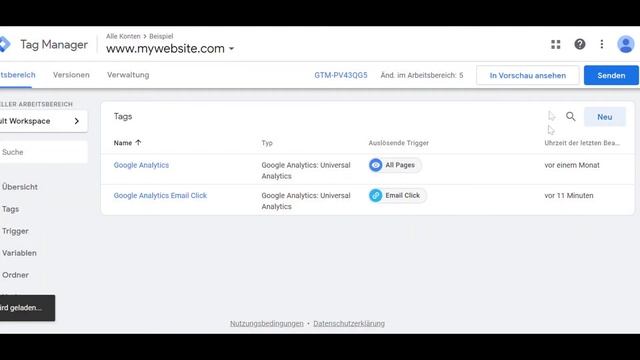640x360 pixels.
Task: Open Ordner in the sidebar
Action: click(x=15, y=275)
